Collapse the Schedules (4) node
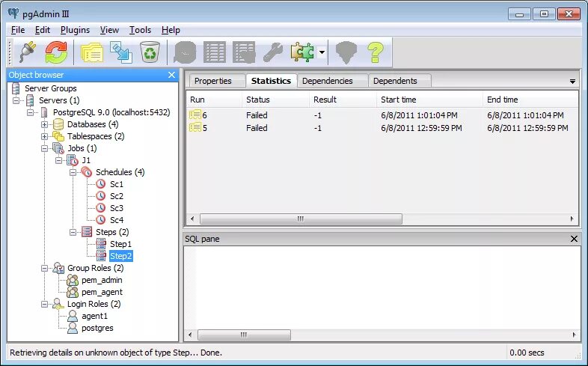 point(73,172)
